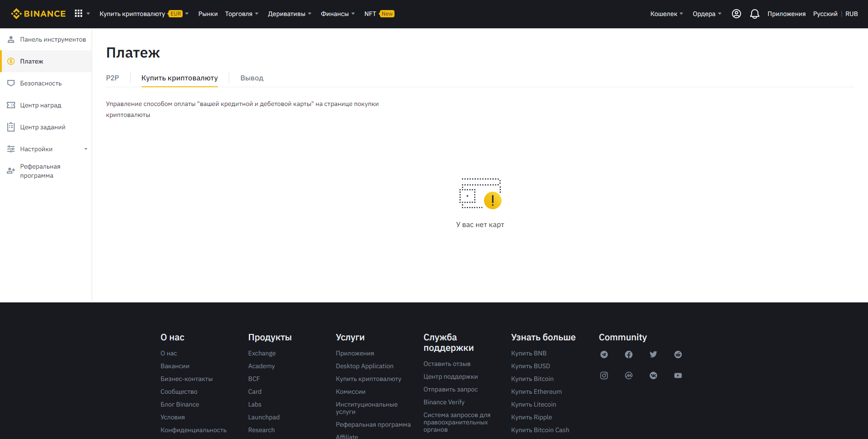
Task: Click the Центр заданий clipboard icon
Action: coord(11,127)
